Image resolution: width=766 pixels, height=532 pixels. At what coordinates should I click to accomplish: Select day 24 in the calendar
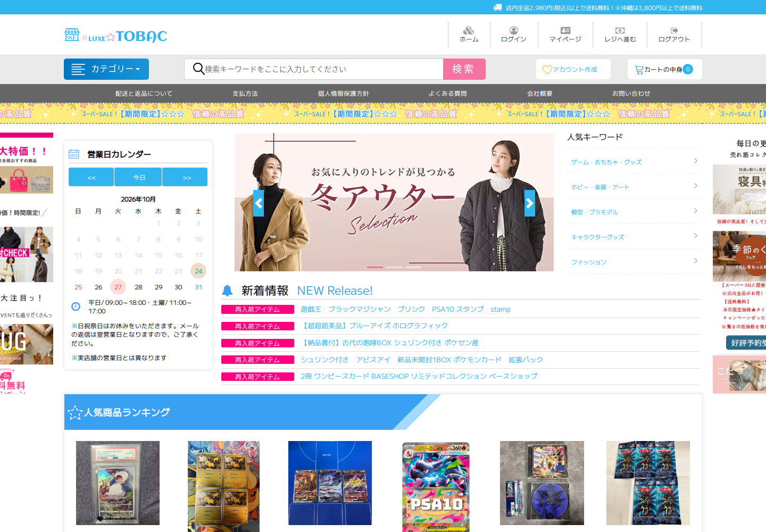(x=198, y=271)
